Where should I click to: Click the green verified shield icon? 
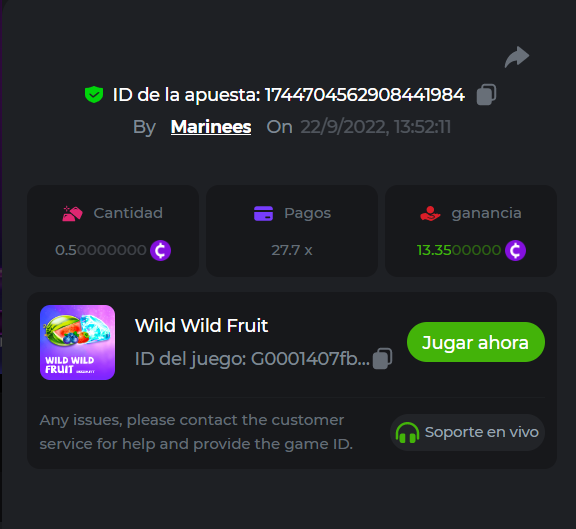coord(94,94)
